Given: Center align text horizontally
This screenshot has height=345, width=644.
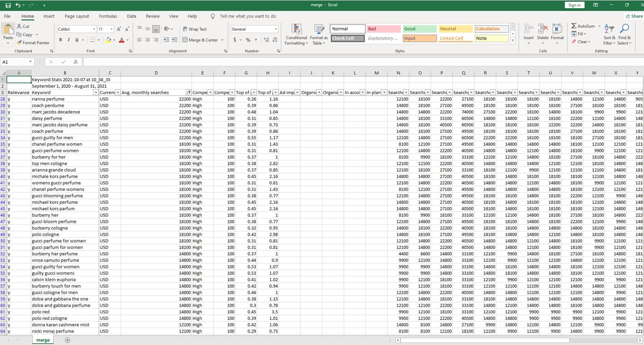Looking at the screenshot, I should pos(148,40).
